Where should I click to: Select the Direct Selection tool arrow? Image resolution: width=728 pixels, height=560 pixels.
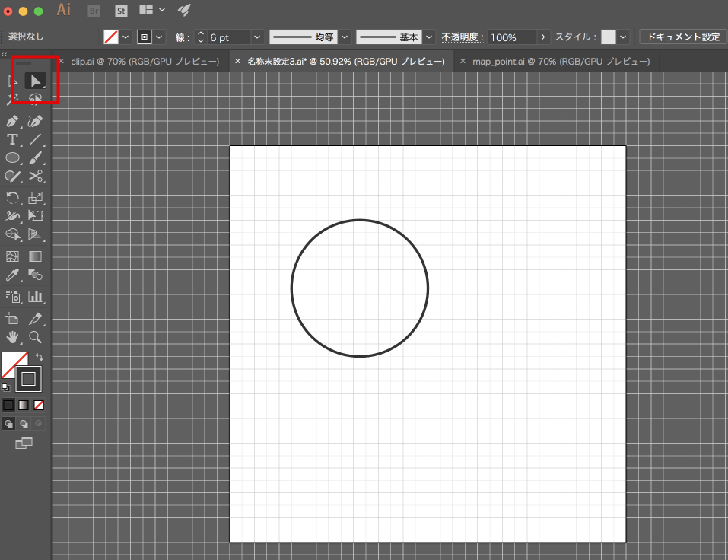pyautogui.click(x=35, y=81)
